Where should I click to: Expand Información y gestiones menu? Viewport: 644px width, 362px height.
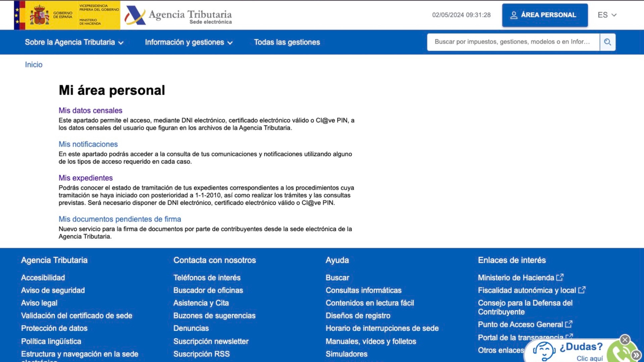[x=189, y=42]
